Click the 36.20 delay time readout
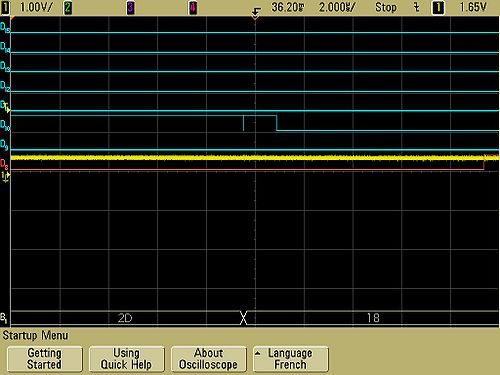This screenshot has height=375, width=500. pyautogui.click(x=288, y=7)
